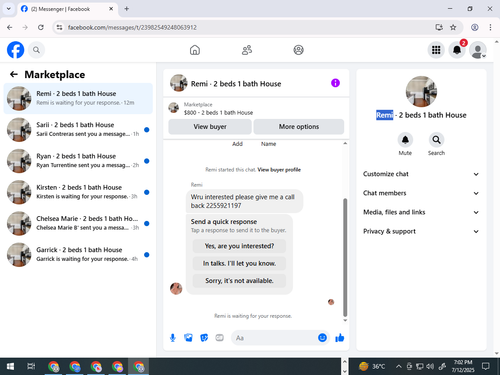Open the profile circle icon in top navigation
This screenshot has height=375, width=500.
(x=298, y=50)
